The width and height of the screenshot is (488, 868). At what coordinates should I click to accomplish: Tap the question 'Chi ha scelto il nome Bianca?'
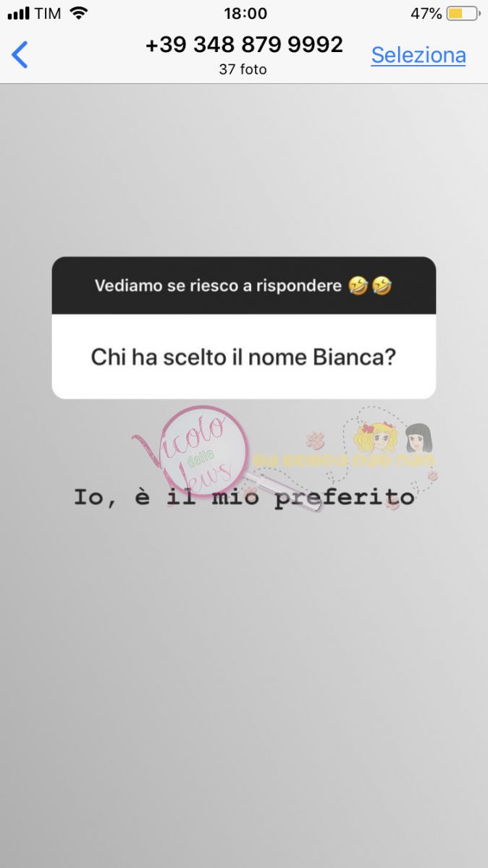tap(243, 357)
